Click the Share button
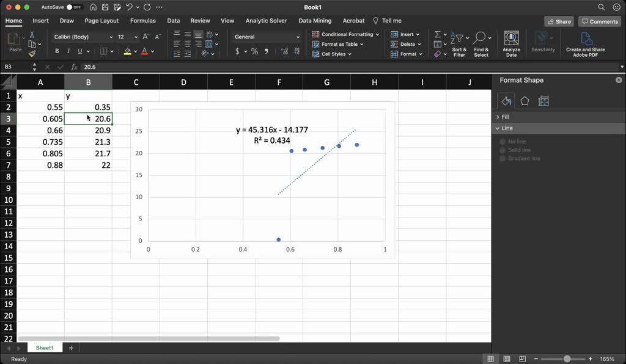 tap(558, 21)
